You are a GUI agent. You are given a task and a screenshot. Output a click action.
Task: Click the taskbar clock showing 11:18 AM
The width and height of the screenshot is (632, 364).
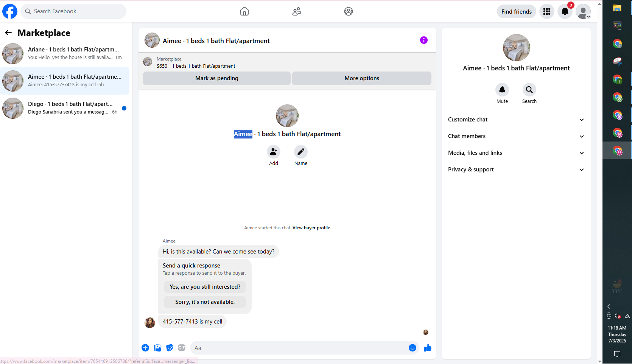click(617, 334)
